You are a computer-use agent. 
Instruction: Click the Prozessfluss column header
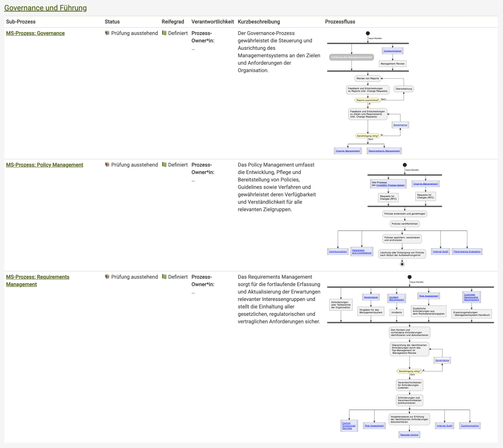340,22
